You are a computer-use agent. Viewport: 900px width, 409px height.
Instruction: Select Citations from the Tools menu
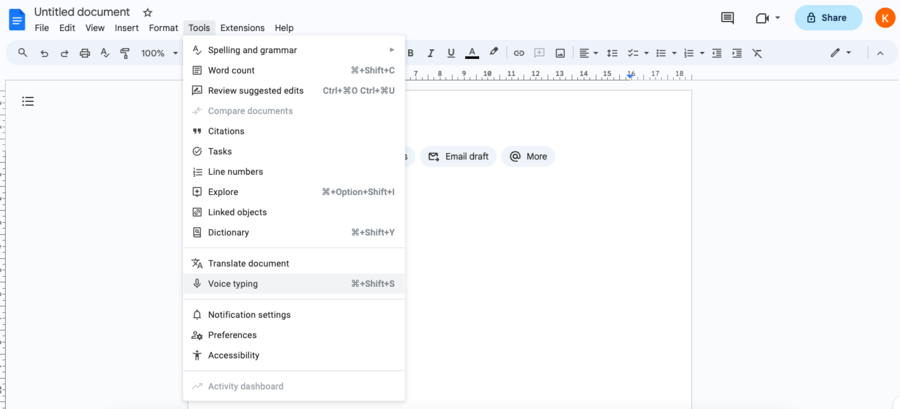pyautogui.click(x=294, y=131)
